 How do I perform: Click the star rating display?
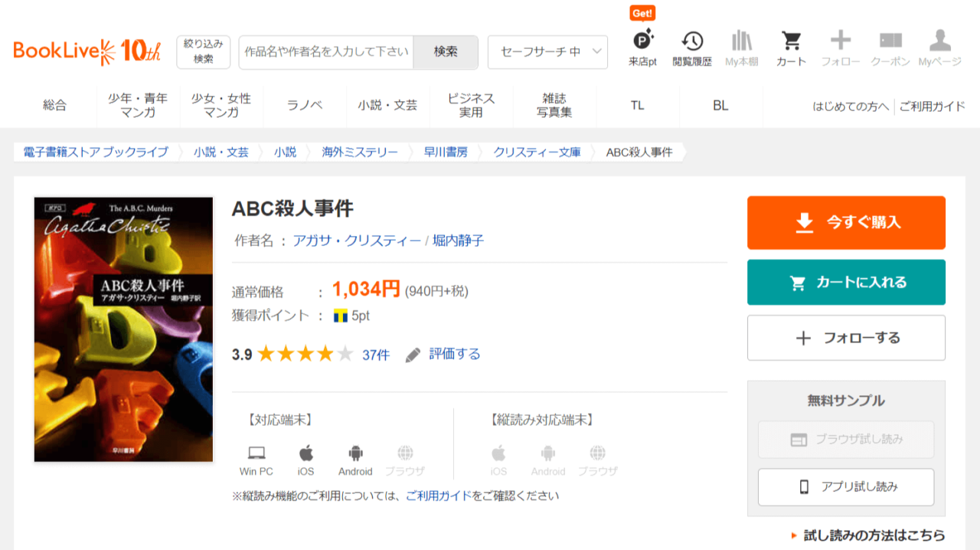point(305,354)
